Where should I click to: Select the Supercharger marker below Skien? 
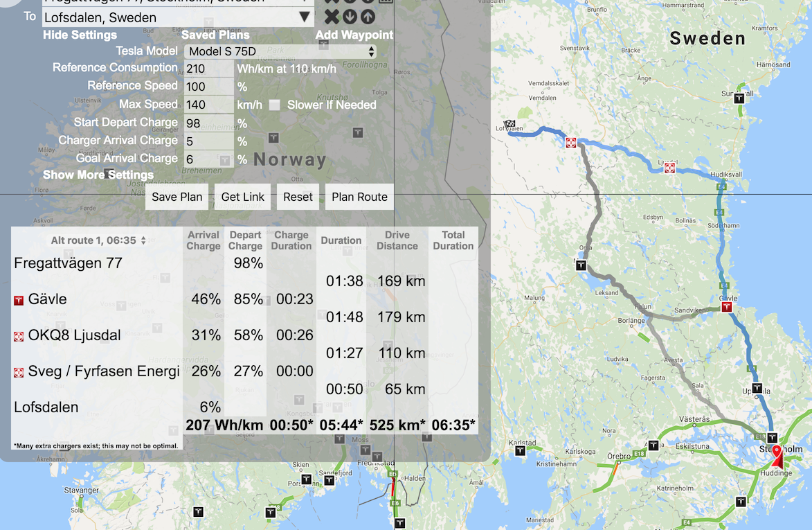point(307,479)
